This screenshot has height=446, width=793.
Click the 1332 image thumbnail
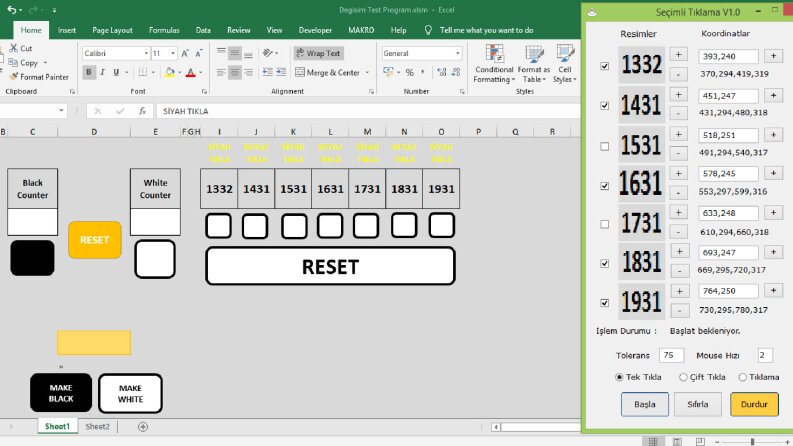[641, 65]
